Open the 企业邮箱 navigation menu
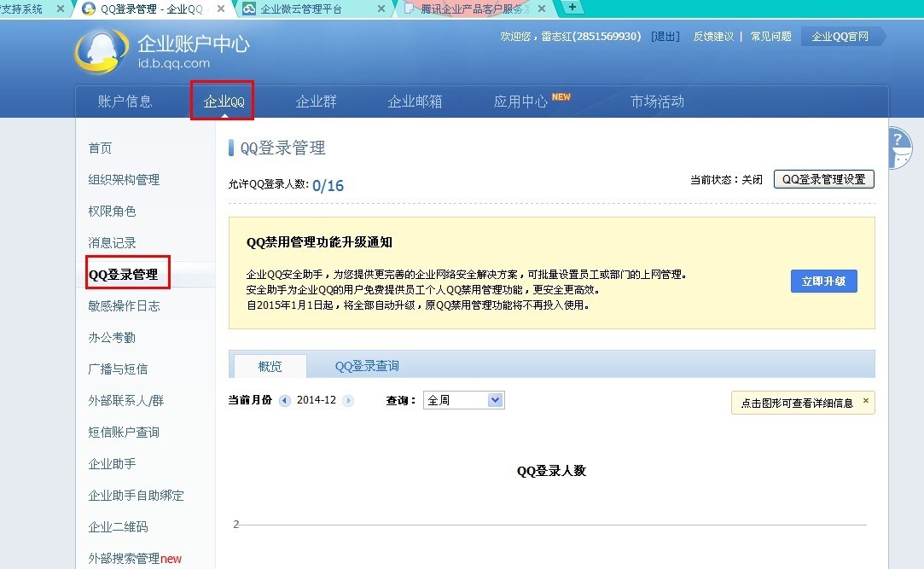 coord(415,102)
